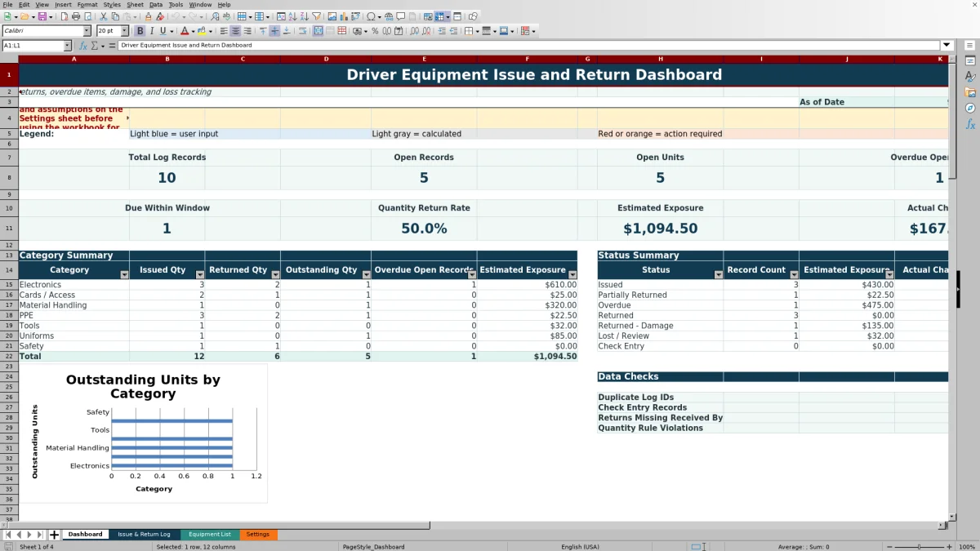Open the Format menu
980x551 pixels.
click(x=87, y=4)
